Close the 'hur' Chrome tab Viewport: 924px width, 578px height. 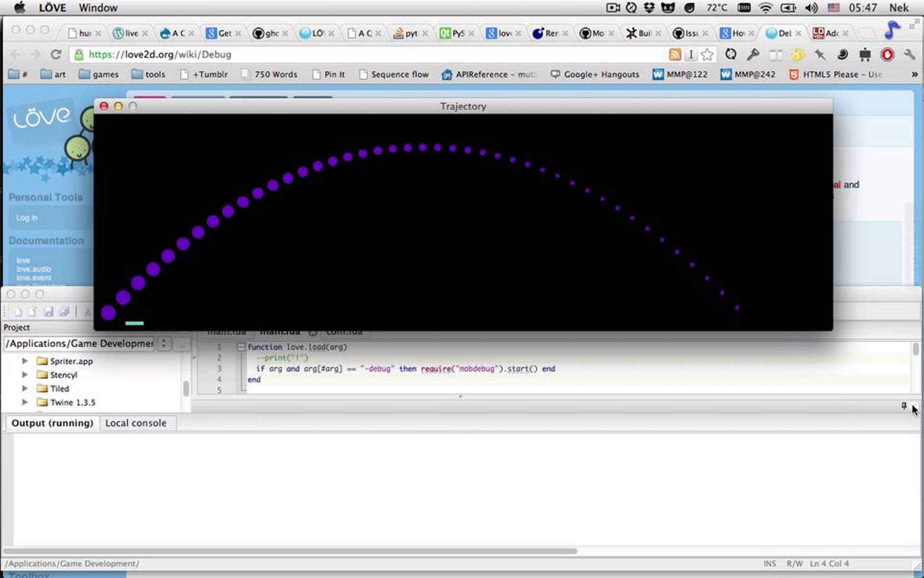click(98, 34)
